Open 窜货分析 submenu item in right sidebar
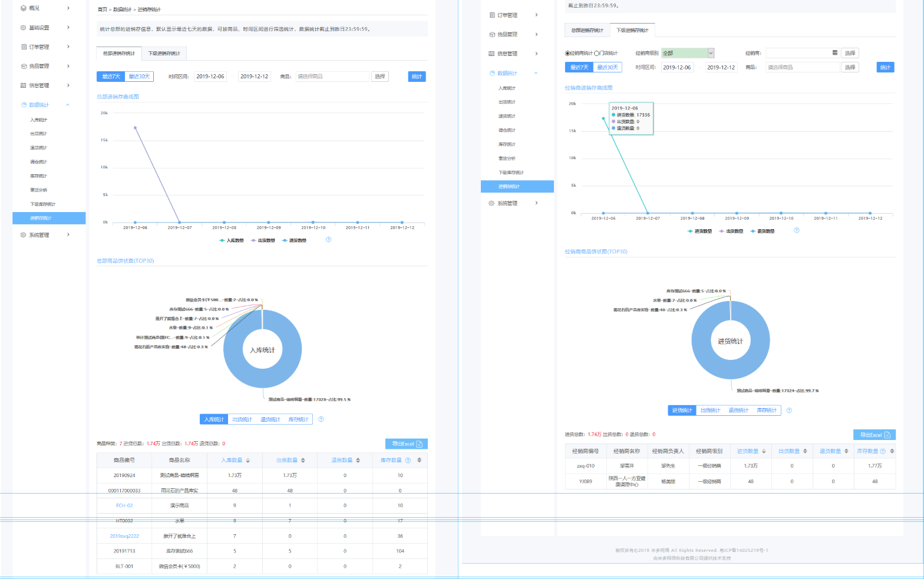924x579 pixels. (507, 158)
